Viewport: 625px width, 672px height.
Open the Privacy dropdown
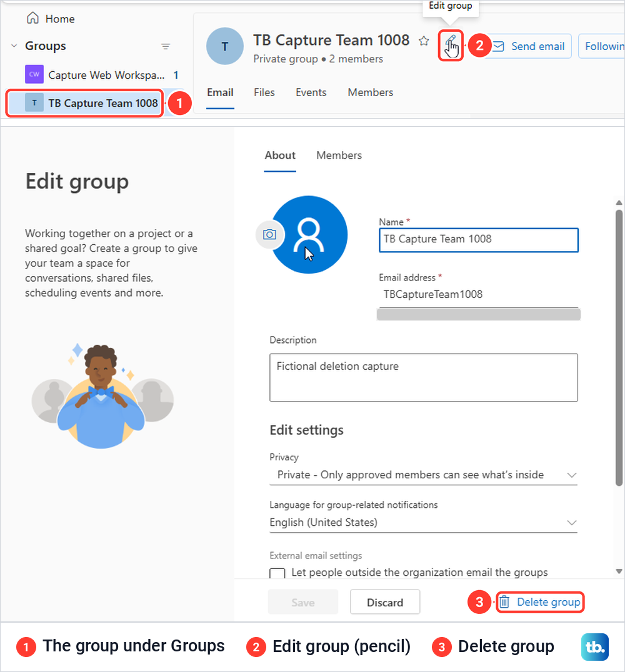pyautogui.click(x=423, y=475)
